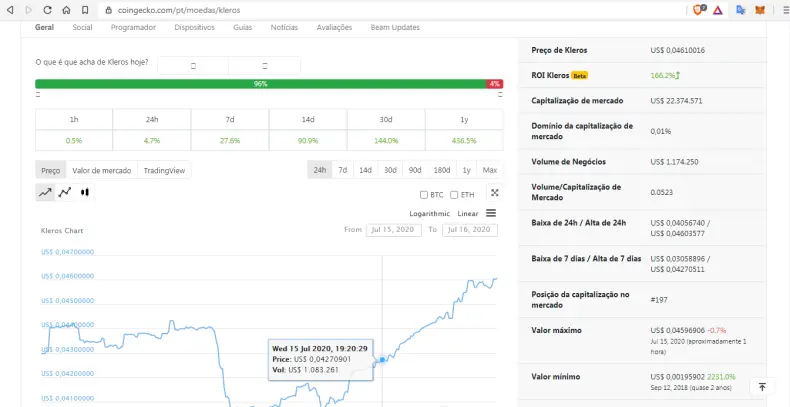Click the #197 market rank value

point(659,300)
